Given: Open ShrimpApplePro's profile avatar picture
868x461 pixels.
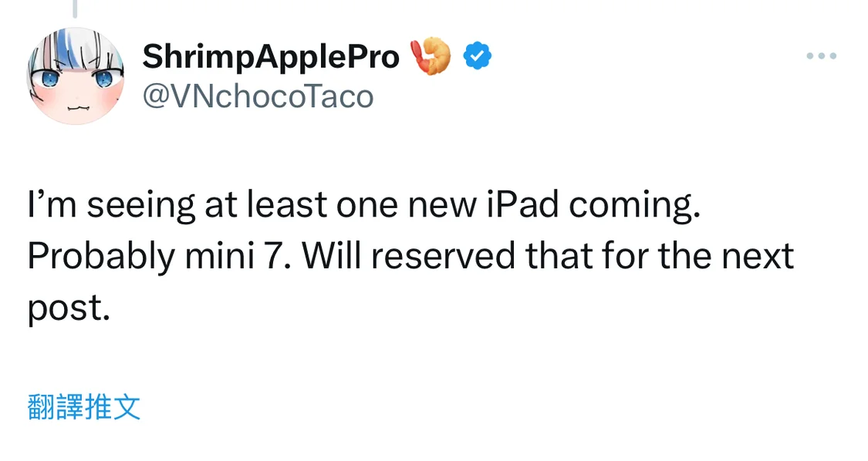Looking at the screenshot, I should click(x=76, y=76).
